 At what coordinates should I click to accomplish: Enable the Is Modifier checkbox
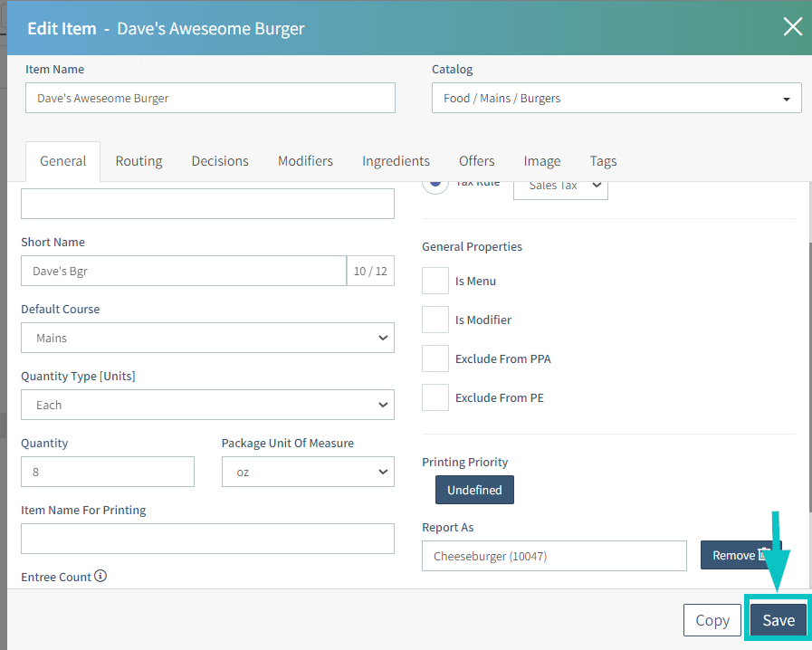click(x=435, y=320)
